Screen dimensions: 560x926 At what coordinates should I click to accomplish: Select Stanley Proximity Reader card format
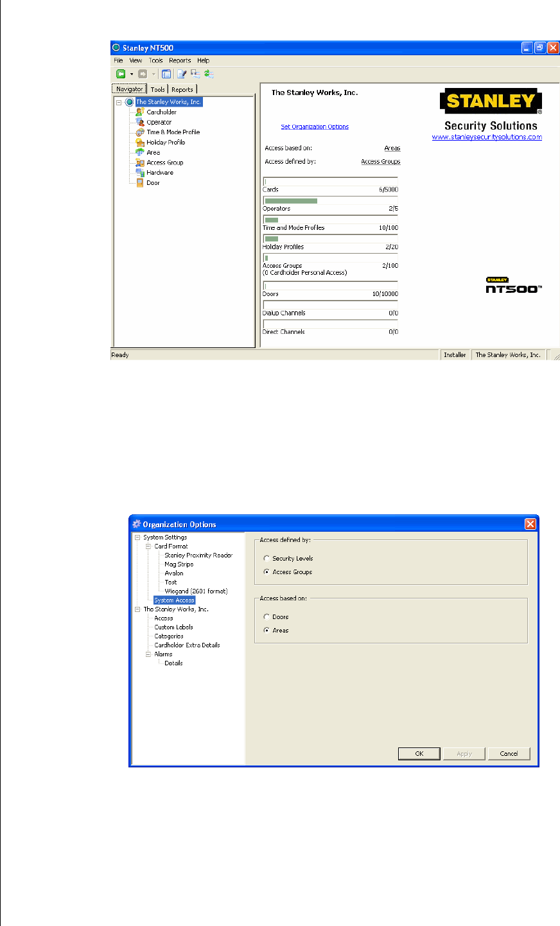[x=198, y=555]
